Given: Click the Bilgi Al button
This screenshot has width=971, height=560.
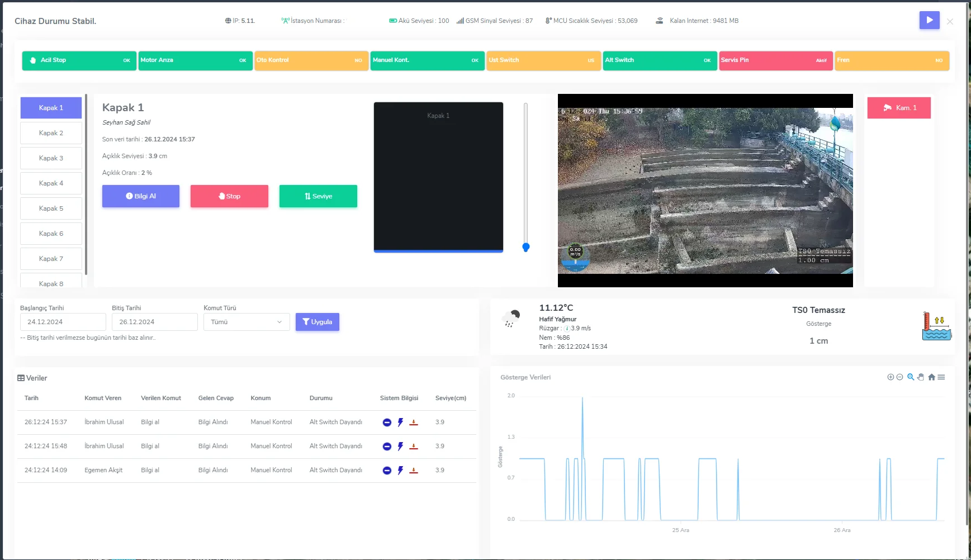Looking at the screenshot, I should 141,196.
